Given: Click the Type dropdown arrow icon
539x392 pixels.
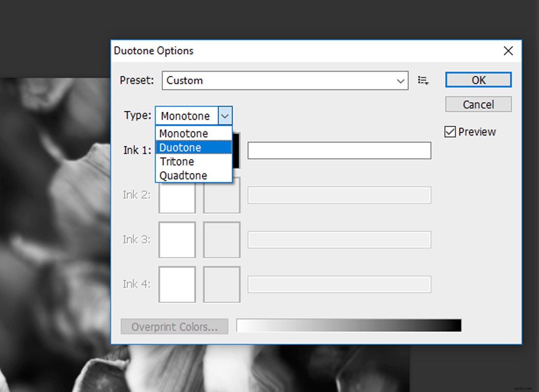Looking at the screenshot, I should click(225, 116).
